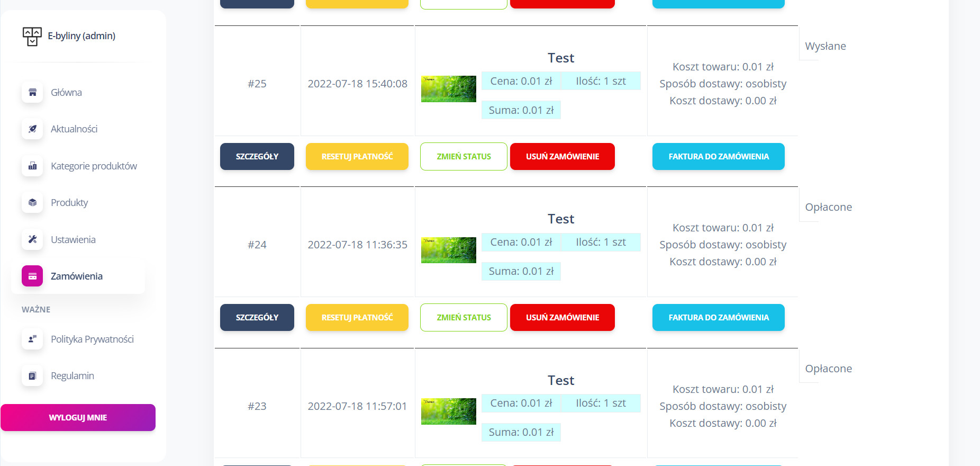Open Aktualności via the rocket icon
The height and width of the screenshot is (466, 980).
click(x=32, y=129)
